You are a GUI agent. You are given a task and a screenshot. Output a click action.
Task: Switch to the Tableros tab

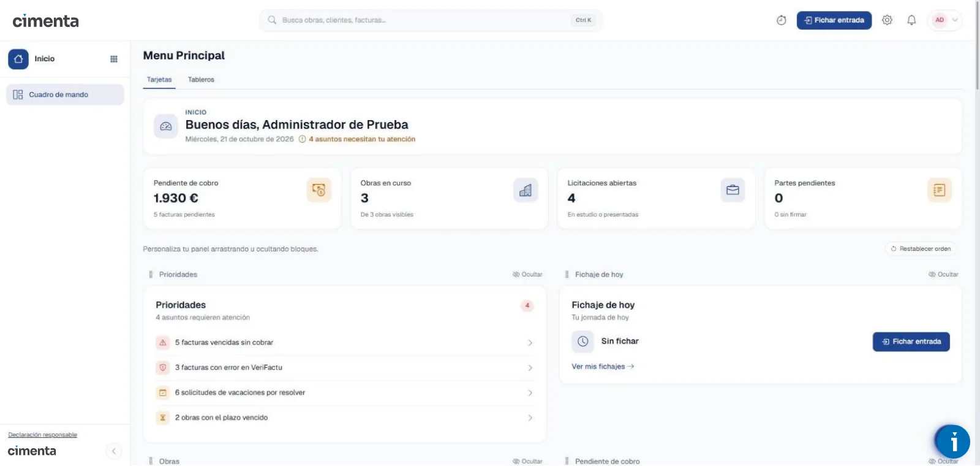click(x=201, y=80)
